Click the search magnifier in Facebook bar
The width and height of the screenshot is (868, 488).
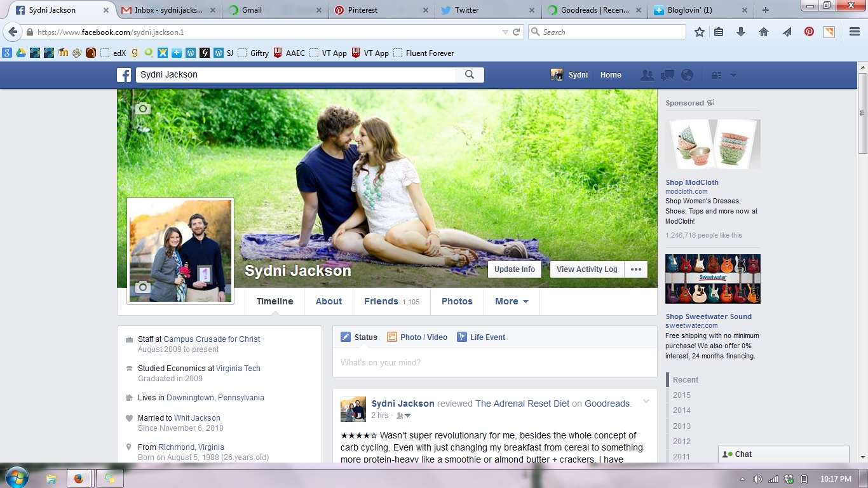[470, 75]
